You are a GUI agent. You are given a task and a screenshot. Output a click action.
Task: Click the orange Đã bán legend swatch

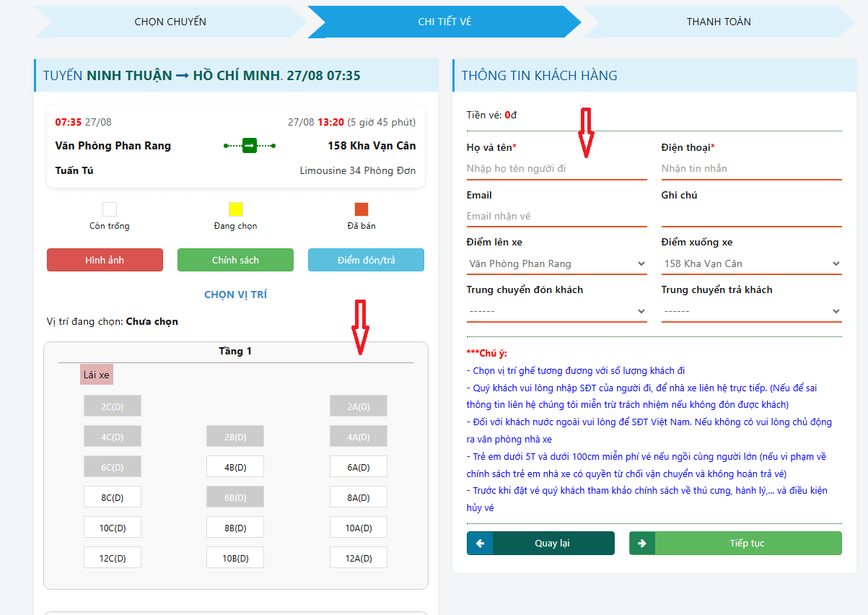pyautogui.click(x=361, y=210)
